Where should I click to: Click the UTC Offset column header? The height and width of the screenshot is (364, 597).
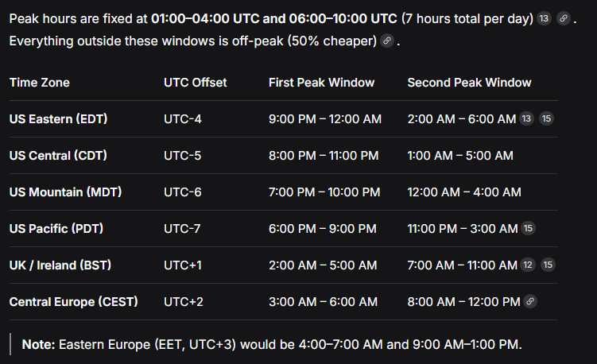[196, 83]
